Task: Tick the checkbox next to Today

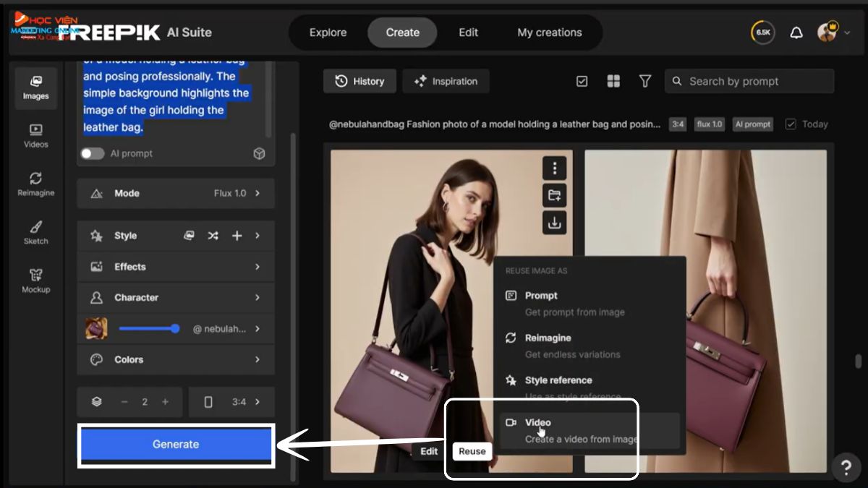Action: click(791, 124)
